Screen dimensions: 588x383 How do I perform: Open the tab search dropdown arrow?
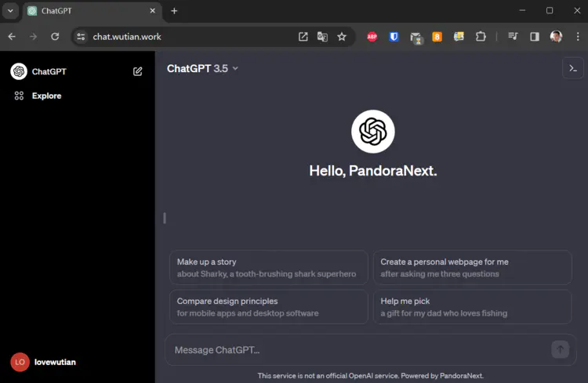[x=10, y=11]
